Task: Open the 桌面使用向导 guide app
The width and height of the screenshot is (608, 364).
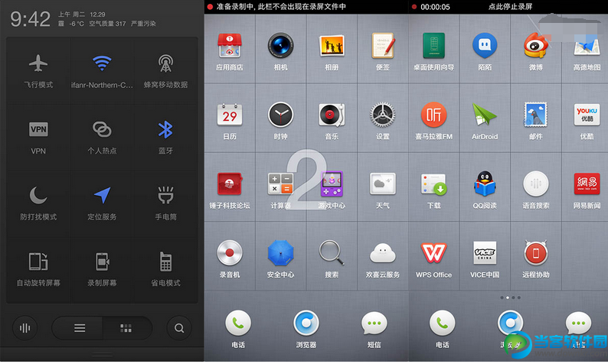Action: (x=434, y=46)
